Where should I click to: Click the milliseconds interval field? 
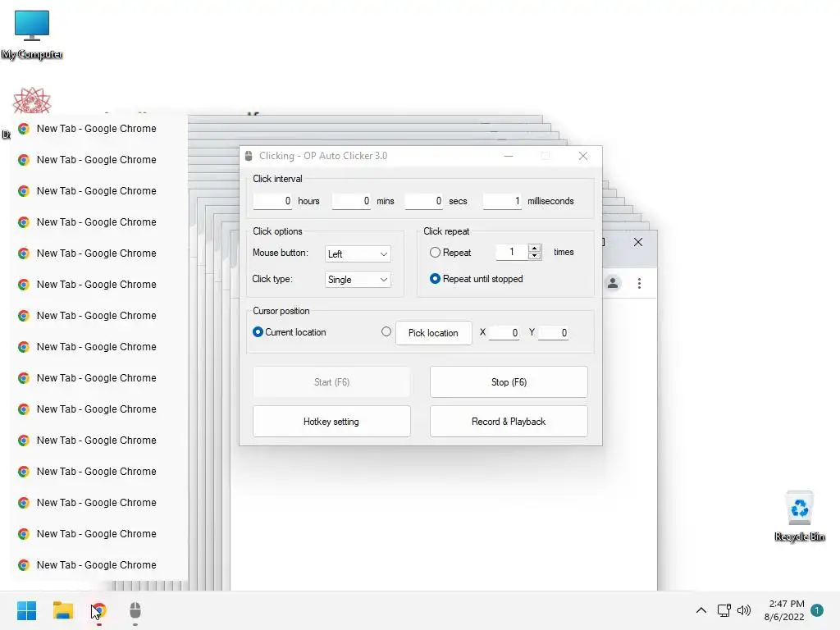(x=502, y=201)
